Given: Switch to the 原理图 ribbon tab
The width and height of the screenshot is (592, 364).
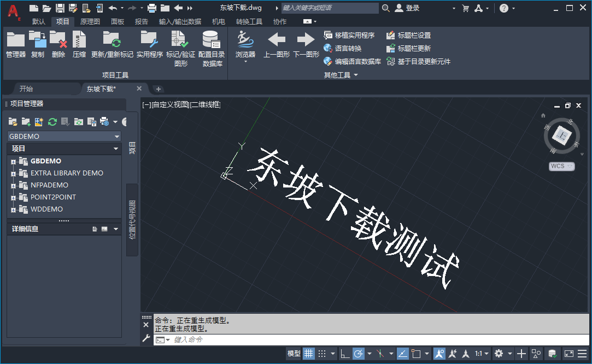Looking at the screenshot, I should [x=90, y=21].
